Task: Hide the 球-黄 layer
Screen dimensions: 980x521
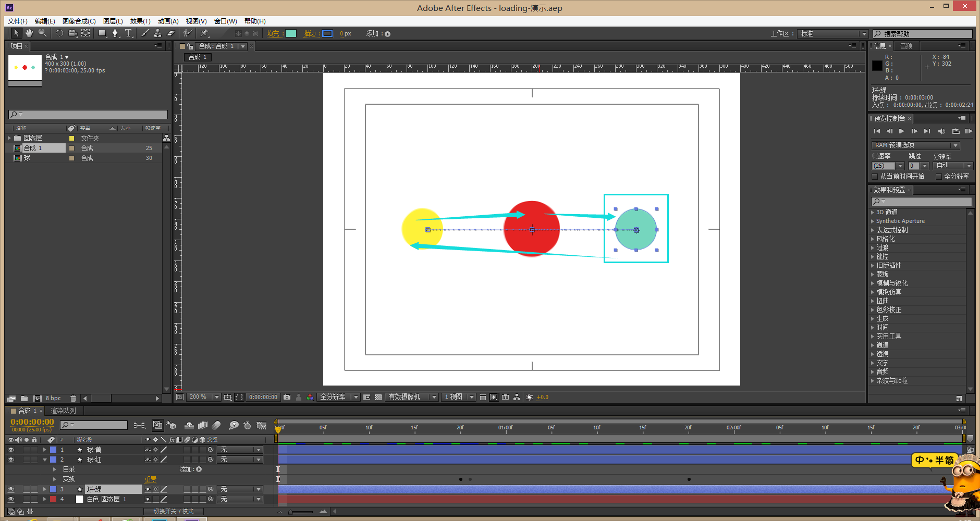Action: (11, 450)
